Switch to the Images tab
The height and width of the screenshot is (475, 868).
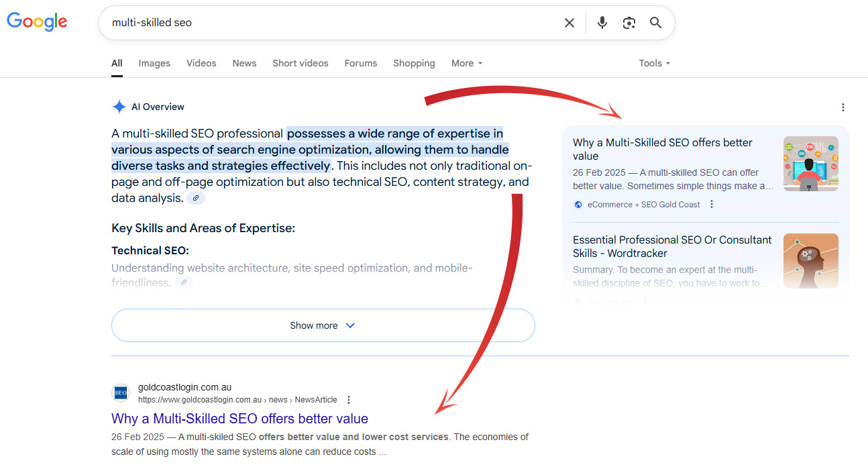click(154, 63)
